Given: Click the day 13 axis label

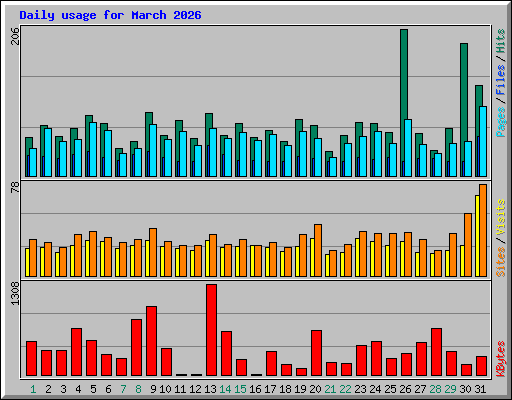Looking at the screenshot, I should click(210, 389).
